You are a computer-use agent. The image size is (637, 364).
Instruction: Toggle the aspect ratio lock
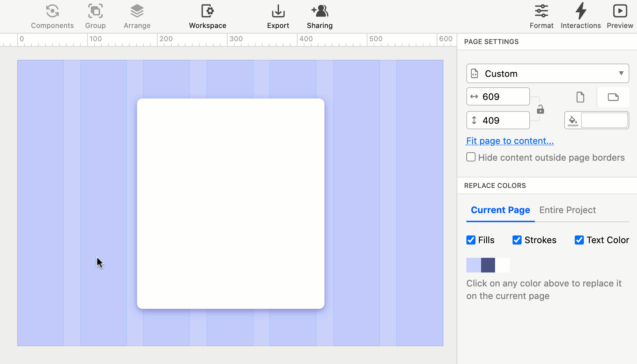click(540, 109)
